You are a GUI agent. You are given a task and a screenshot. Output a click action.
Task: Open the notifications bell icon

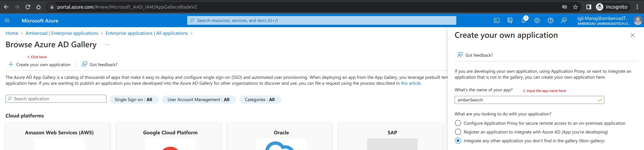[524, 21]
